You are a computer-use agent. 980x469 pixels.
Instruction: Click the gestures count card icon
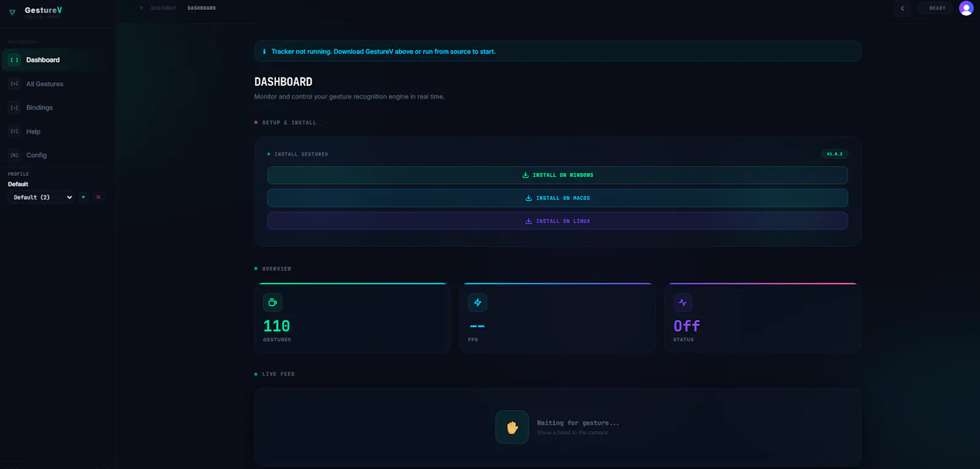click(x=273, y=302)
